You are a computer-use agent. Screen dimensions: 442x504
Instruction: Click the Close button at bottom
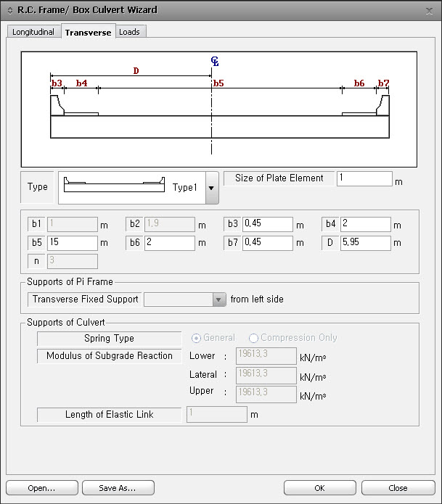click(398, 488)
